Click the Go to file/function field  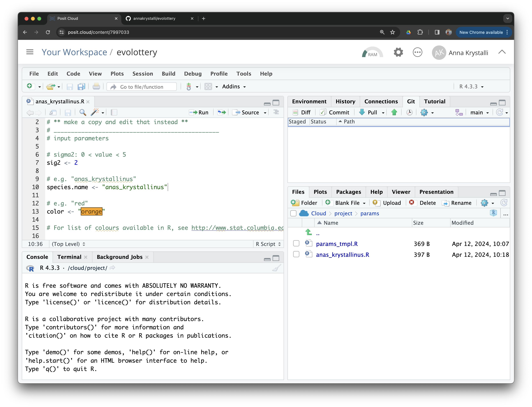142,87
